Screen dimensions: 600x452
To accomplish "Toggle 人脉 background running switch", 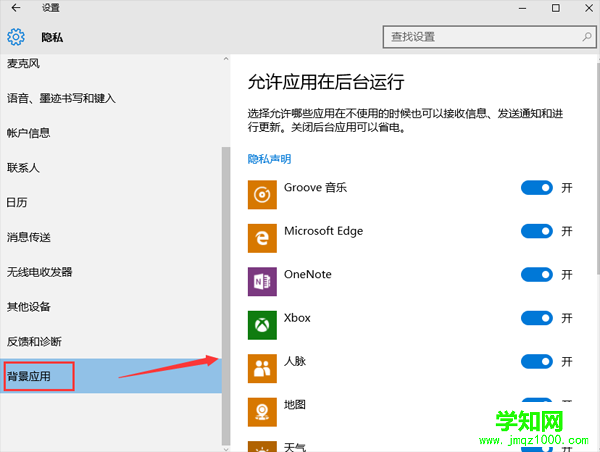I will point(536,361).
